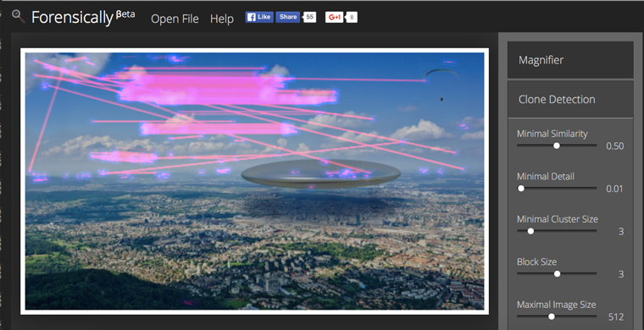The image size is (644, 330).
Task: Open the Help menu
Action: 222,19
